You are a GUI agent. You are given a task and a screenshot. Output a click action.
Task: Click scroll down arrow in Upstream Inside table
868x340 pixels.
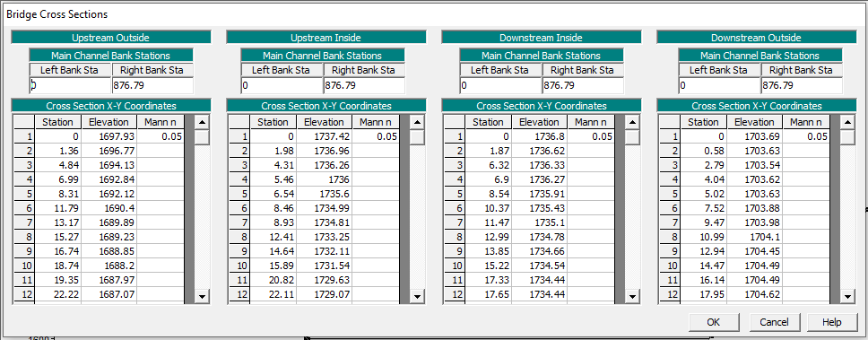(x=417, y=297)
